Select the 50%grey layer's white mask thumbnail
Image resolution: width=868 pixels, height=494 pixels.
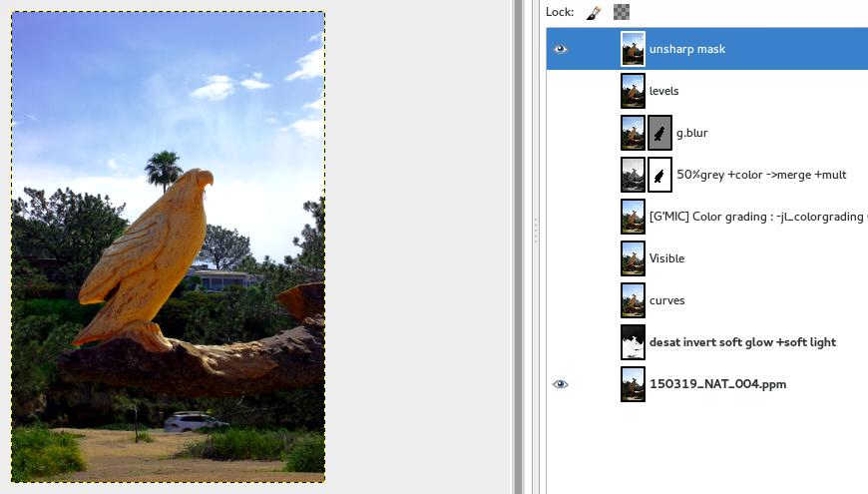pyautogui.click(x=660, y=175)
